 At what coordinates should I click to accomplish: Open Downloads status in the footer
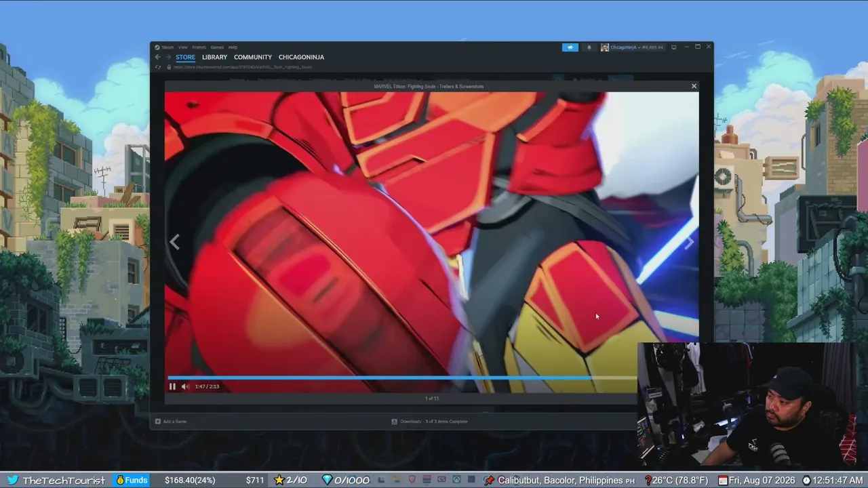[x=429, y=422]
